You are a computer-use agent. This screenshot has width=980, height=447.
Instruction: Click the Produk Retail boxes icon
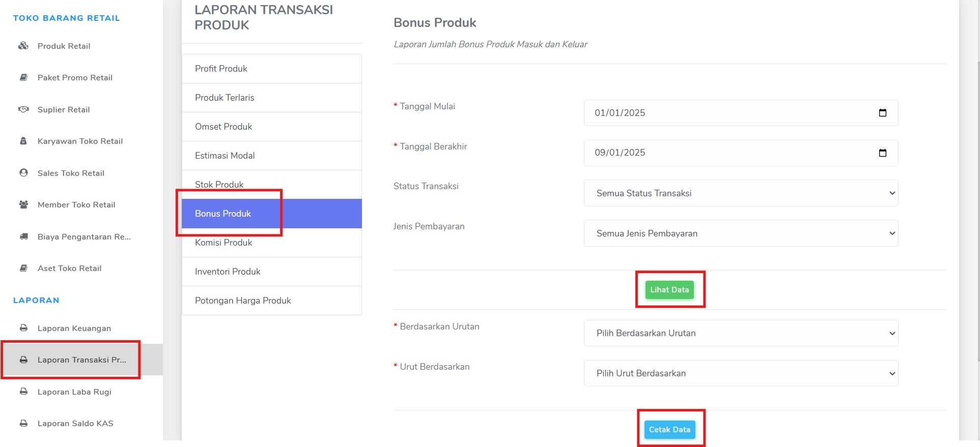click(x=23, y=46)
